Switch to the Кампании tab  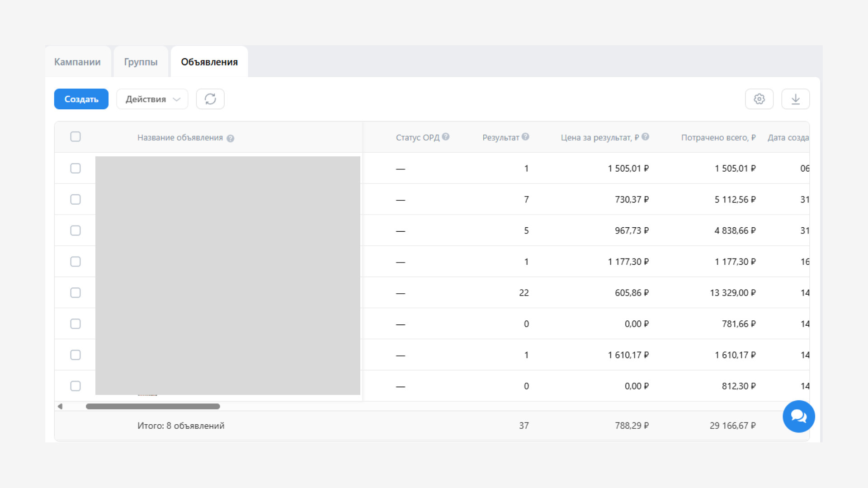click(77, 62)
